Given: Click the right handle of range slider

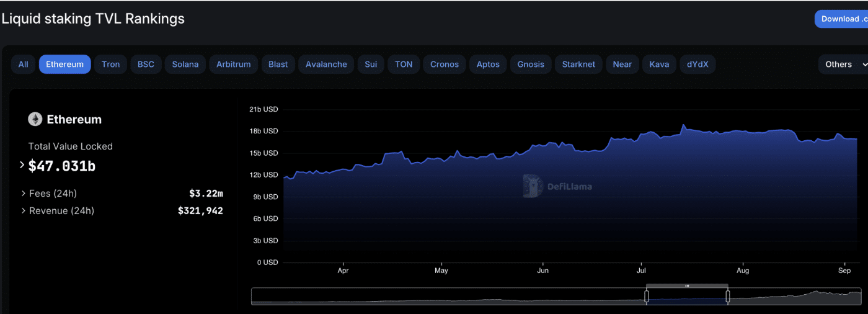Looking at the screenshot, I should point(727,297).
